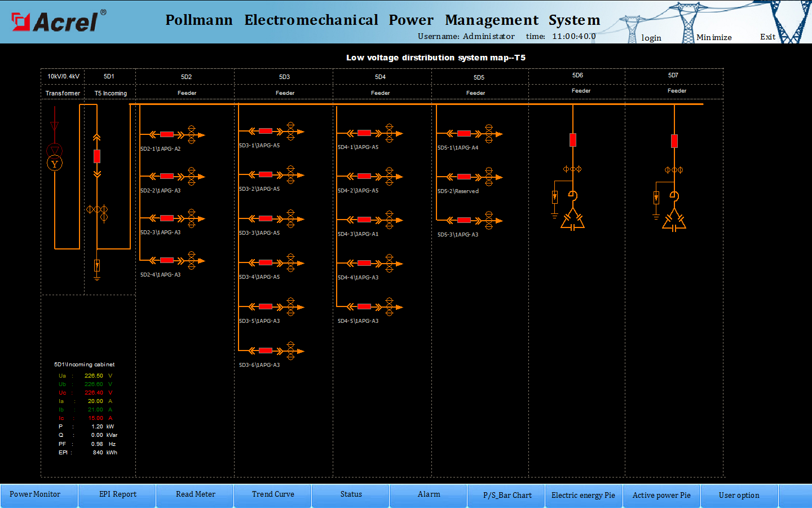Viewport: 812px width, 508px height.
Task: Click the login link
Action: click(x=651, y=38)
